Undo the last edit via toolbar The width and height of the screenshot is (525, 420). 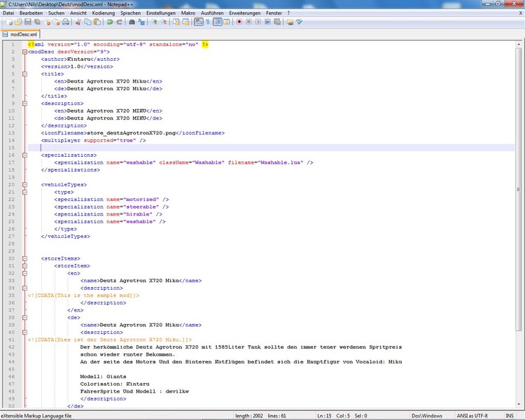tap(109, 22)
